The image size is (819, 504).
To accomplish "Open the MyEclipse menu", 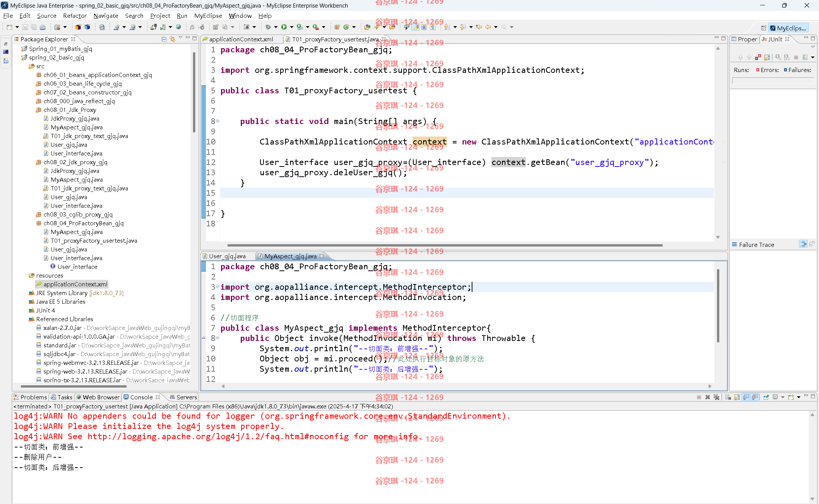I will pyautogui.click(x=208, y=16).
